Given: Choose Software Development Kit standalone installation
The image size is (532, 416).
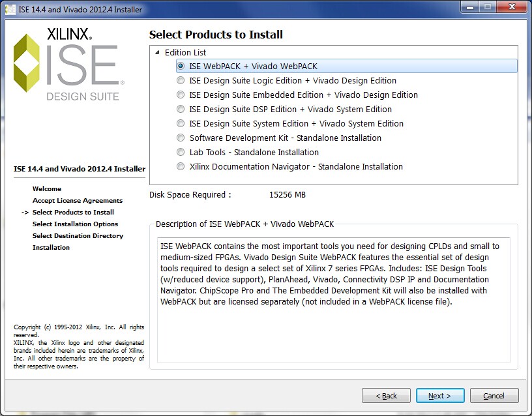Looking at the screenshot, I should point(181,138).
